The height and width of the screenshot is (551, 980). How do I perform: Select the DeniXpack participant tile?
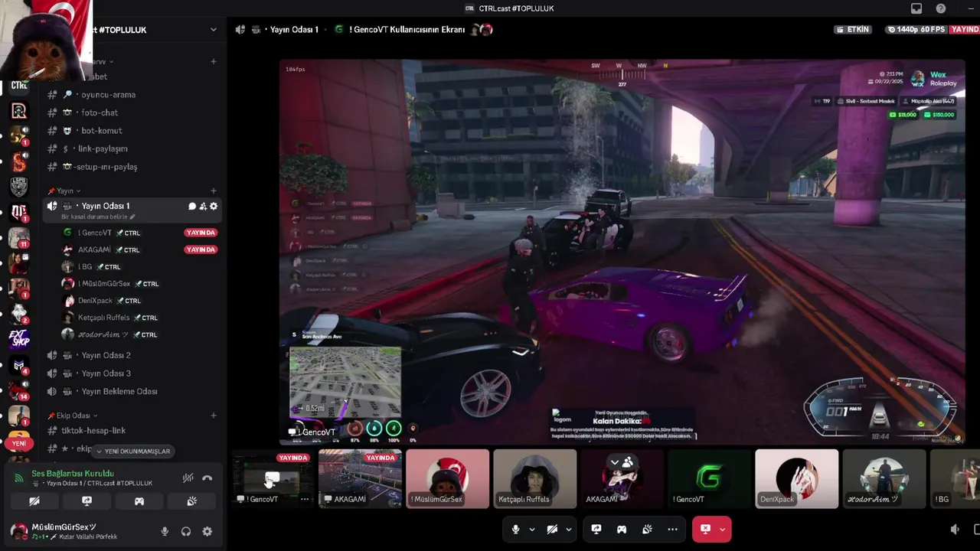coord(796,478)
